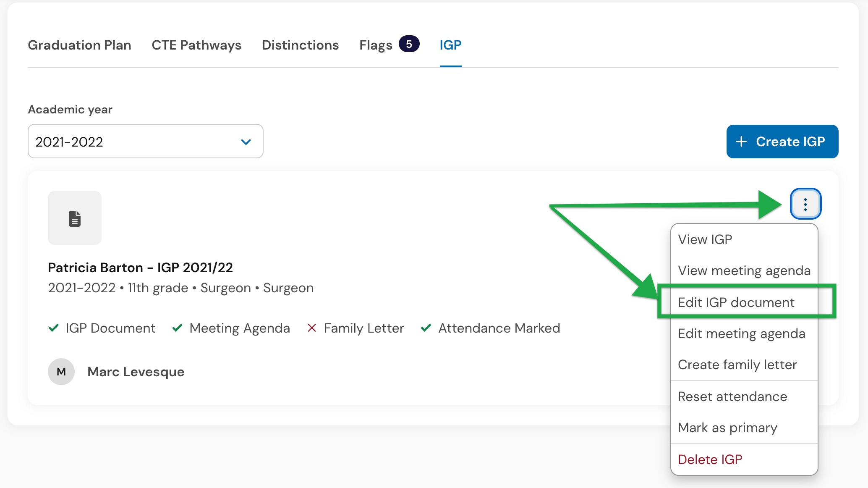The width and height of the screenshot is (868, 488).
Task: Click the IGP Document green checkmark
Action: tap(54, 328)
